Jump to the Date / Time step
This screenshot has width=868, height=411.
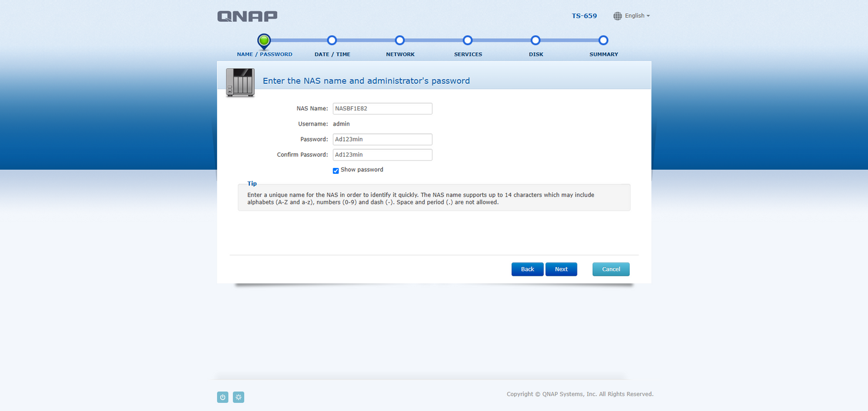[332, 40]
